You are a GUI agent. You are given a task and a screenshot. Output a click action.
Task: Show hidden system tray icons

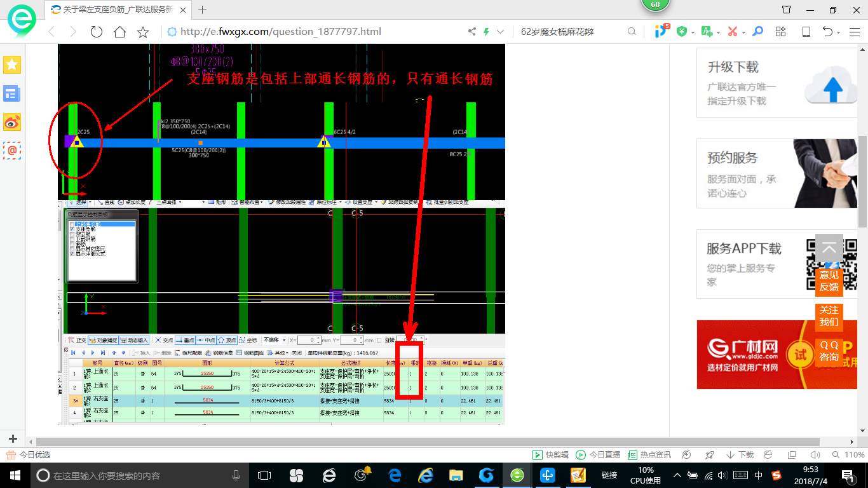click(x=677, y=475)
